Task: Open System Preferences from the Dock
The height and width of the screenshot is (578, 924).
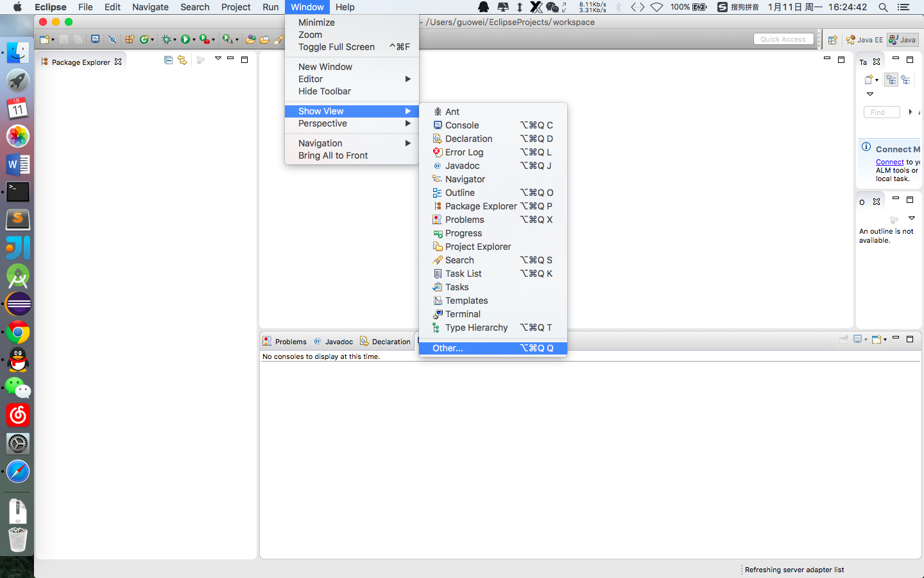Action: click(18, 443)
